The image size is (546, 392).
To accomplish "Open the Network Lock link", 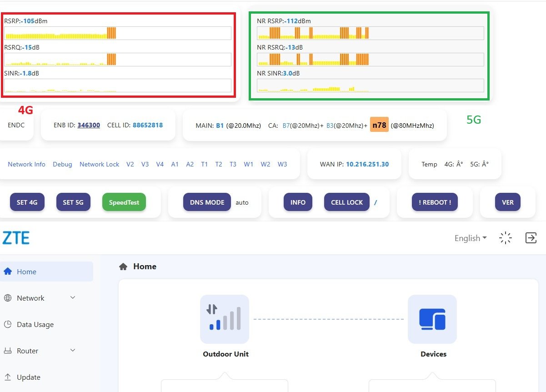I will (99, 164).
